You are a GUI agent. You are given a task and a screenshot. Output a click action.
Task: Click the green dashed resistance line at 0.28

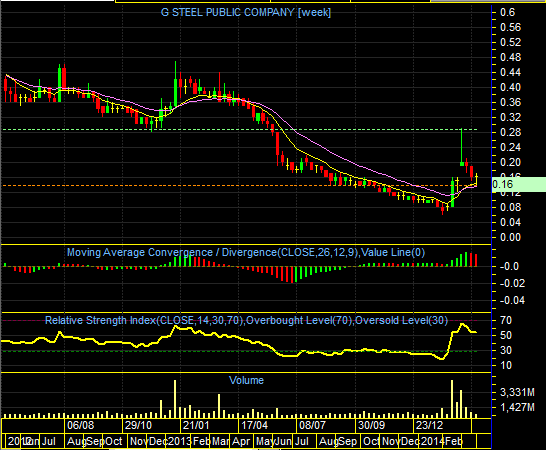coord(240,130)
